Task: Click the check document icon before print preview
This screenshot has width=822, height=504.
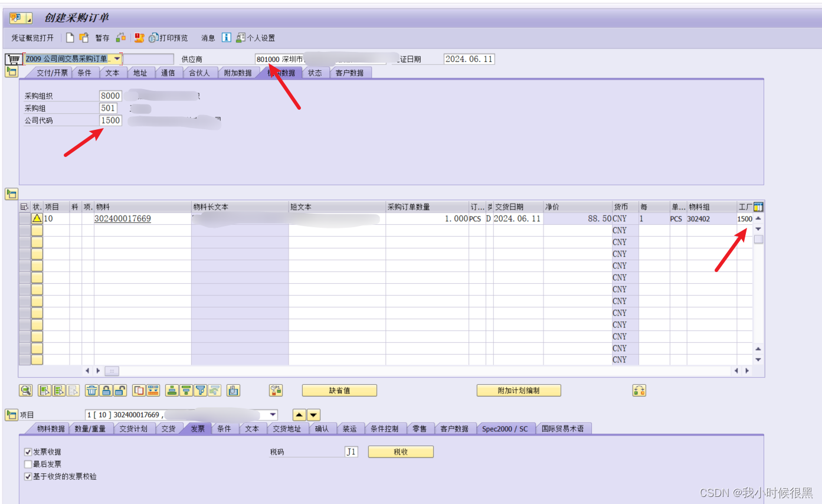Action: [x=139, y=38]
